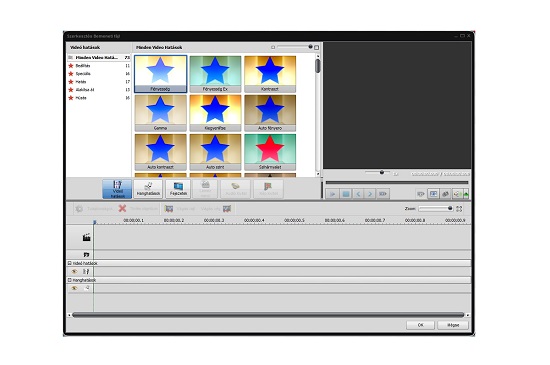Step to previous frame in preview
This screenshot has height=365, width=550.
click(x=358, y=194)
